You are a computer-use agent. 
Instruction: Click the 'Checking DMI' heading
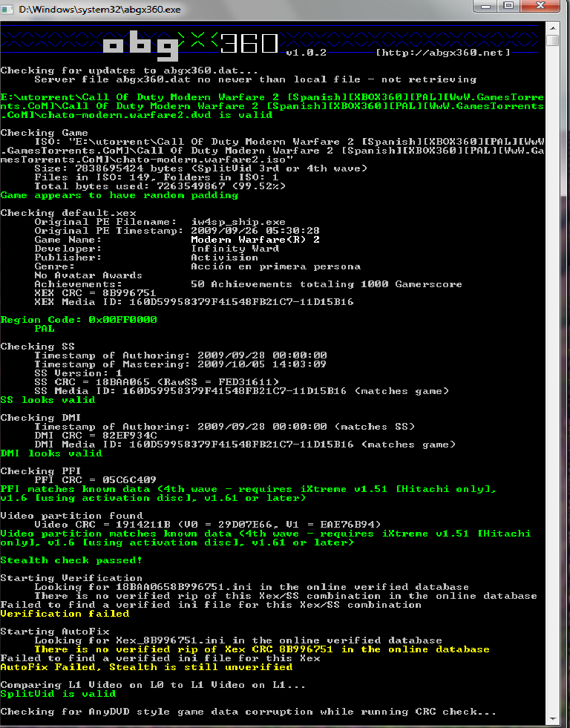click(41, 417)
